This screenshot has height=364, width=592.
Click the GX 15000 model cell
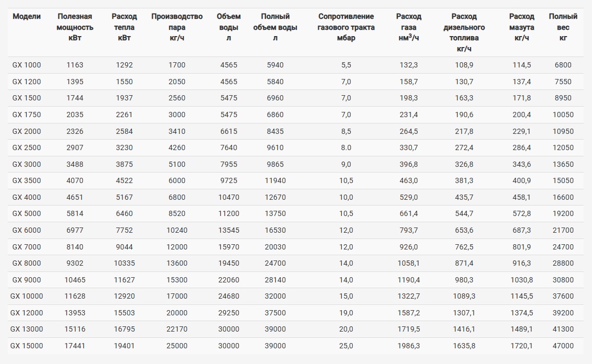tap(26, 346)
